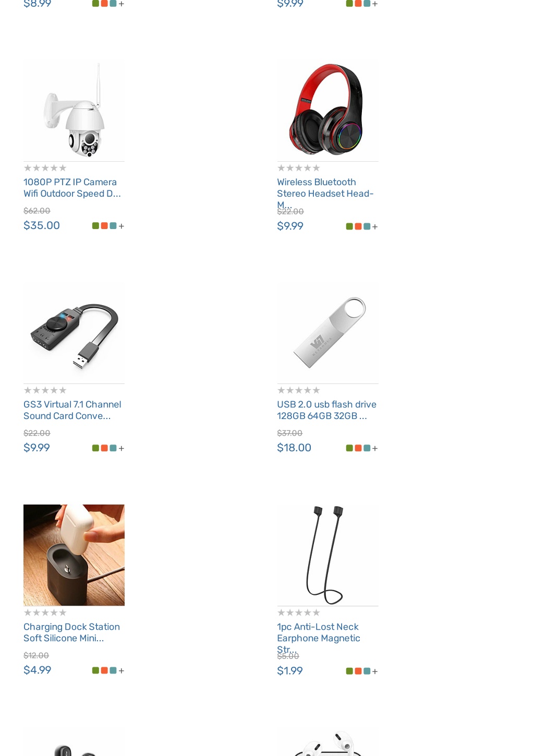Open Charging Dock Station Soft Silicone link
This screenshot has height=756, width=534.
[x=71, y=632]
